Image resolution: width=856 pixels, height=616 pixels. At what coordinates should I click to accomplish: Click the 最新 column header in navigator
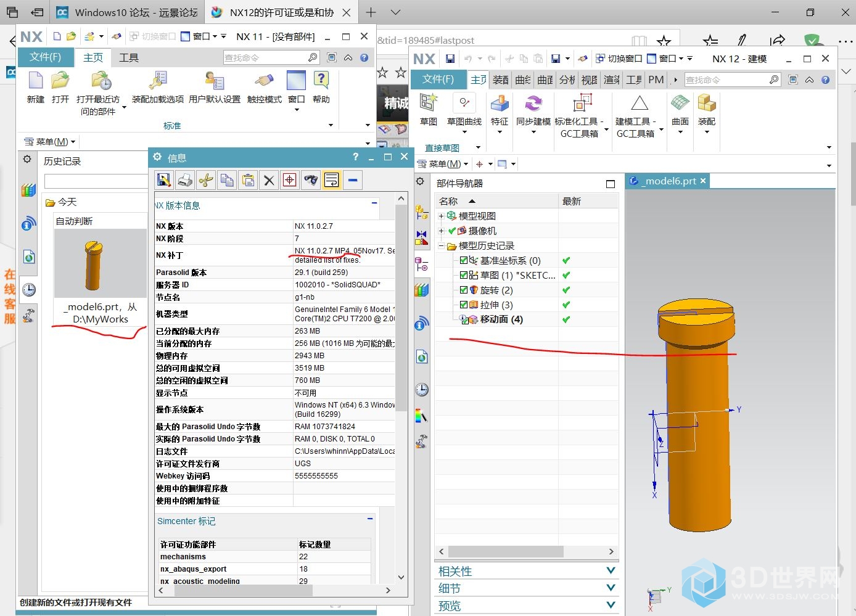pyautogui.click(x=588, y=201)
